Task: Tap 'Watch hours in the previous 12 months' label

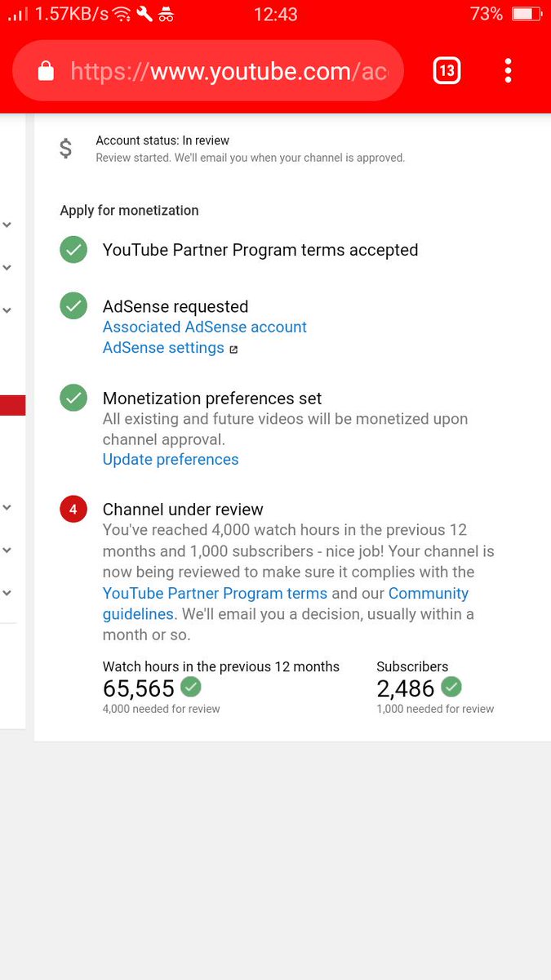Action: pyautogui.click(x=221, y=666)
